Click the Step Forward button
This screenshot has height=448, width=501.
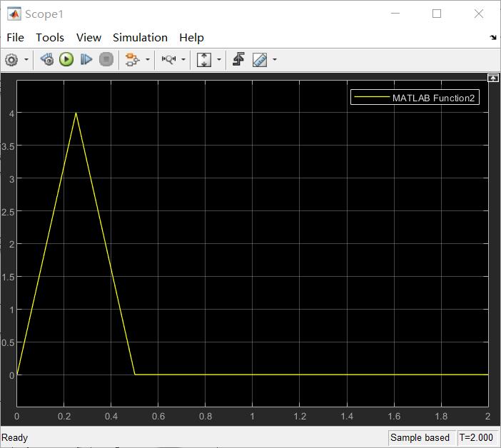pos(86,59)
